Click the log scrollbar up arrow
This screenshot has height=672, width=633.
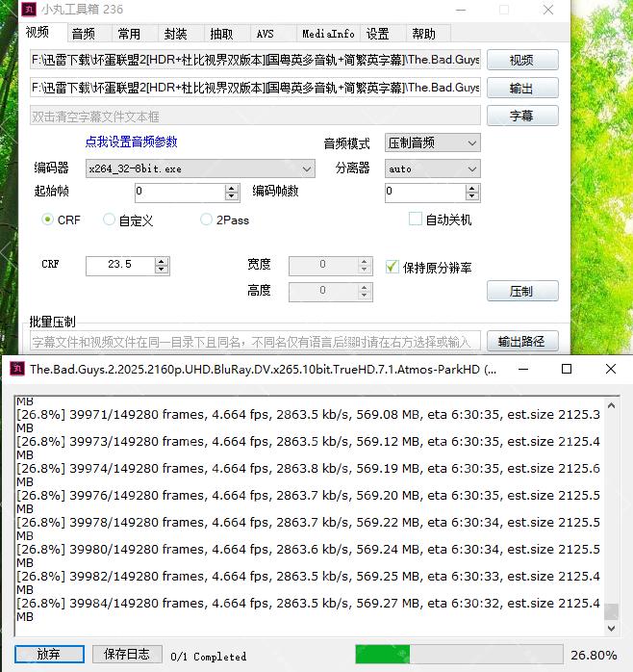tap(612, 405)
